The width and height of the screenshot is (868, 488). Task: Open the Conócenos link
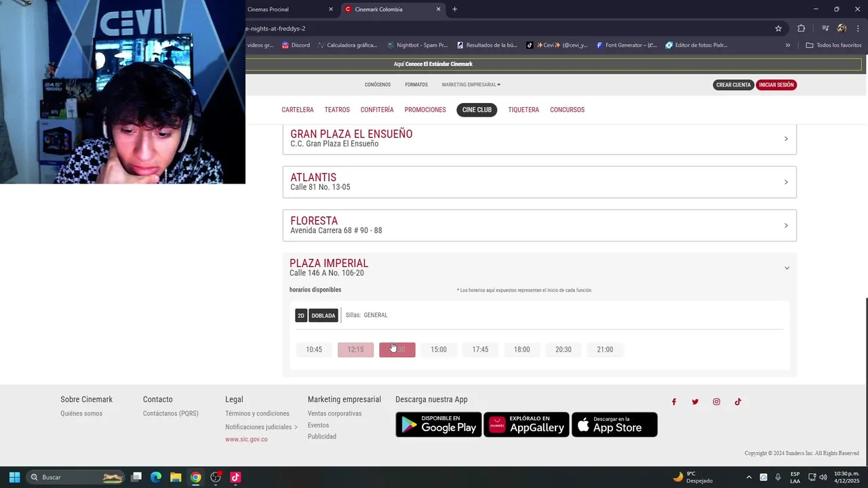tap(378, 85)
